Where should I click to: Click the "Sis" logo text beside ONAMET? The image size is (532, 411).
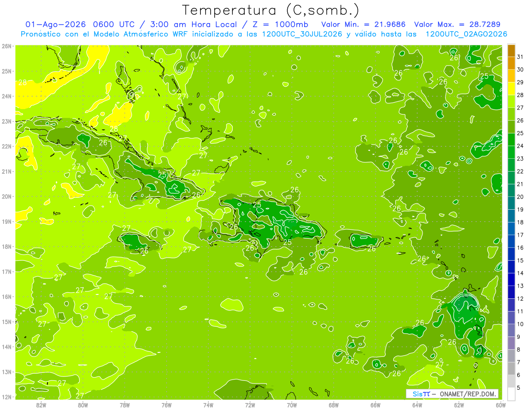(x=417, y=394)
